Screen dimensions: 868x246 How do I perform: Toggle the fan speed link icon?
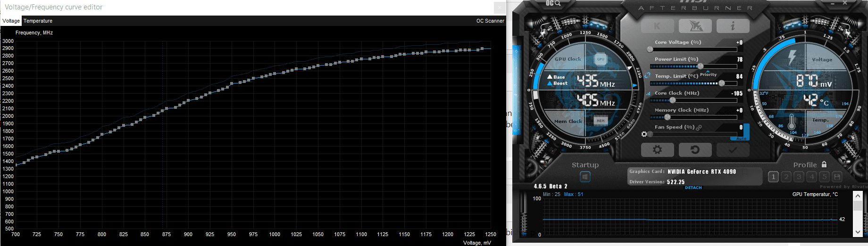(x=699, y=127)
